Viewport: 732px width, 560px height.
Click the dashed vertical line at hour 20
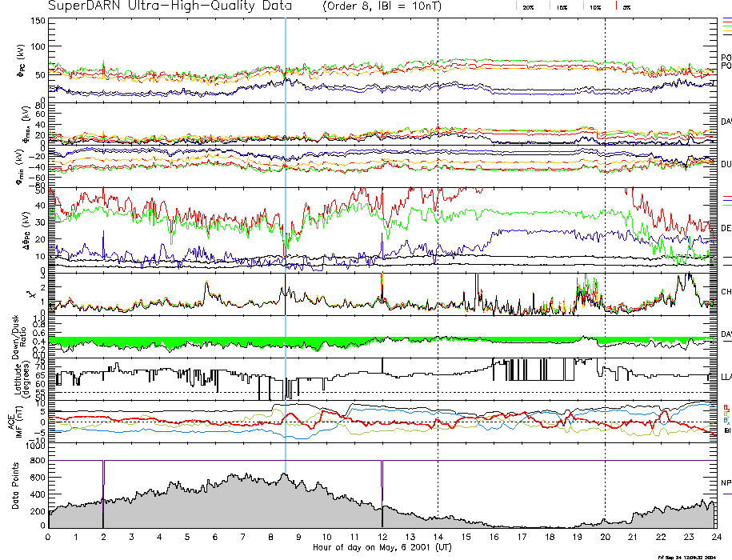click(x=605, y=240)
